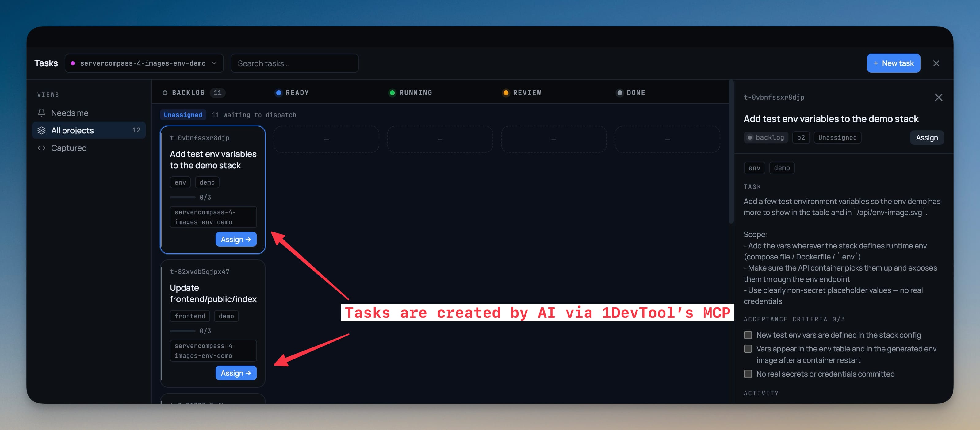Click the frontend tag on second card
This screenshot has height=430, width=980.
point(190,316)
